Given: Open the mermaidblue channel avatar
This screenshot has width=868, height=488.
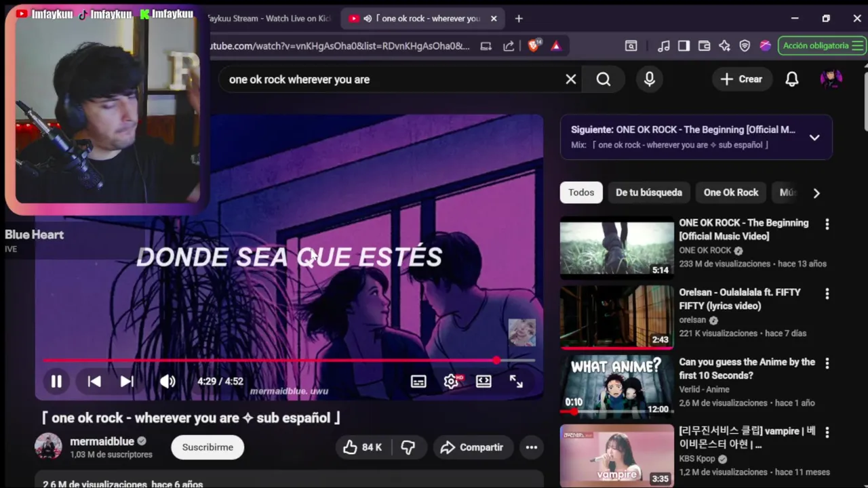Looking at the screenshot, I should tap(48, 446).
